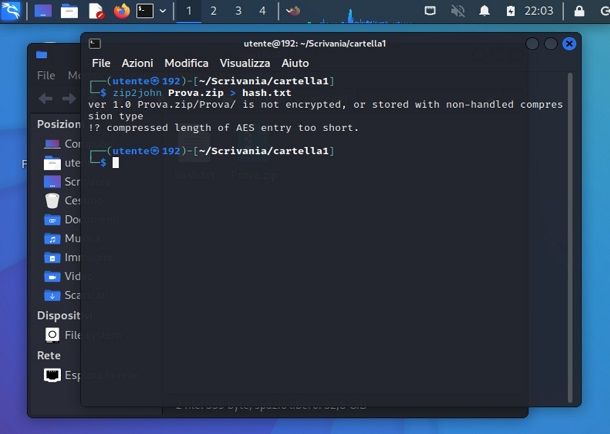
Task: Select utente home folder in sidebar
Action: pos(61,163)
